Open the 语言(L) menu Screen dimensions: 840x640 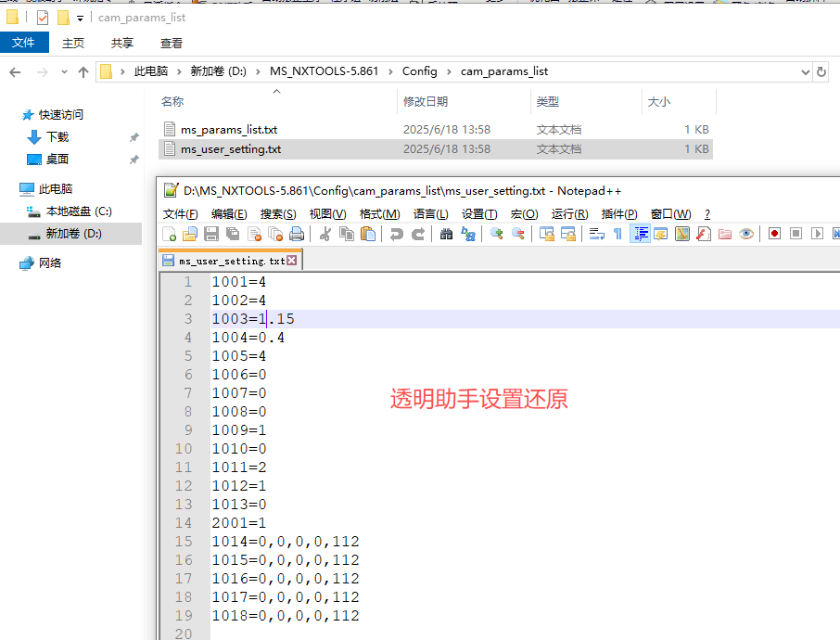pyautogui.click(x=430, y=214)
